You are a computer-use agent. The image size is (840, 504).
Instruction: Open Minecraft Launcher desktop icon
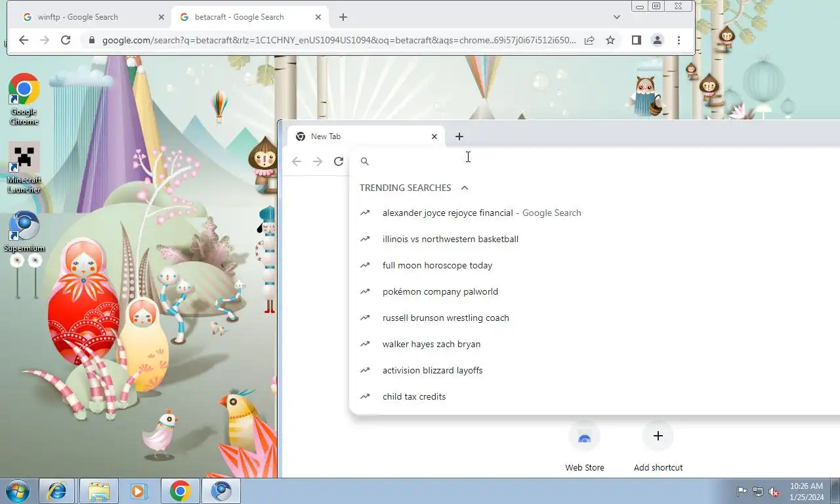pos(24,168)
